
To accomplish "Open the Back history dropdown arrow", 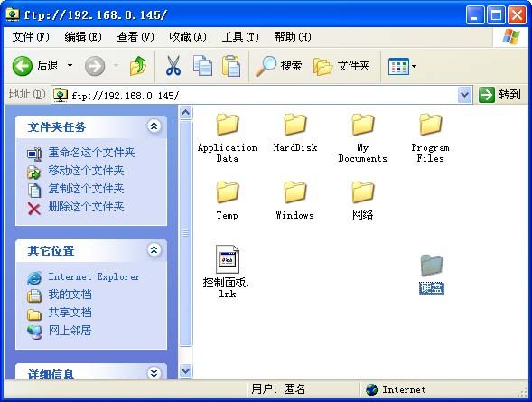I will click(70, 65).
